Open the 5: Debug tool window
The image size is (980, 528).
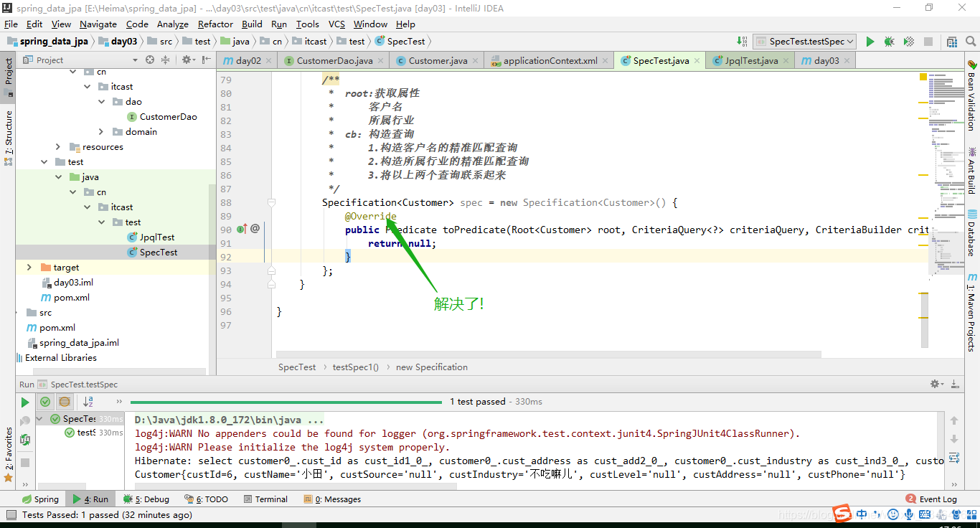(x=146, y=499)
